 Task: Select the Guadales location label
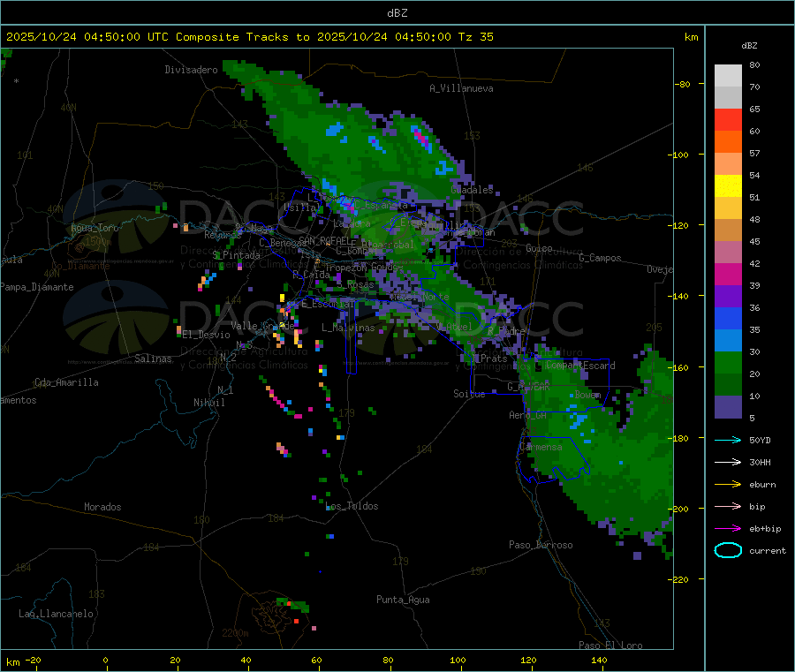pos(472,190)
